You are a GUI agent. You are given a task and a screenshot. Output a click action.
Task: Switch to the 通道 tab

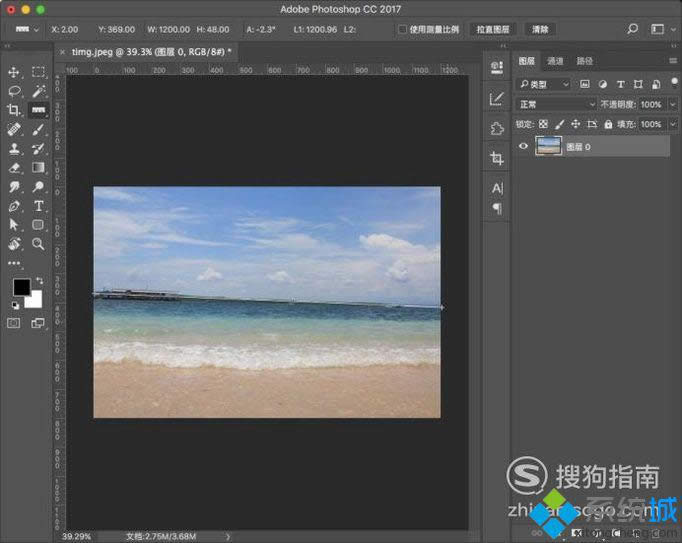point(555,61)
